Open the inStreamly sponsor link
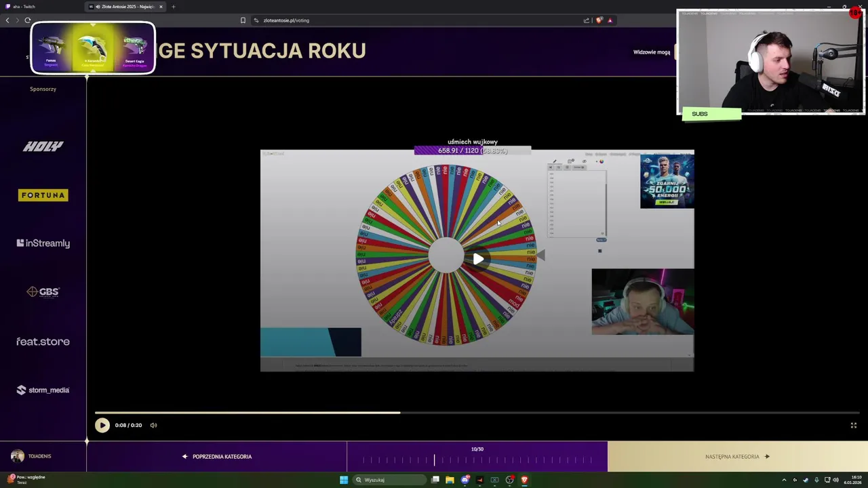 click(x=43, y=243)
